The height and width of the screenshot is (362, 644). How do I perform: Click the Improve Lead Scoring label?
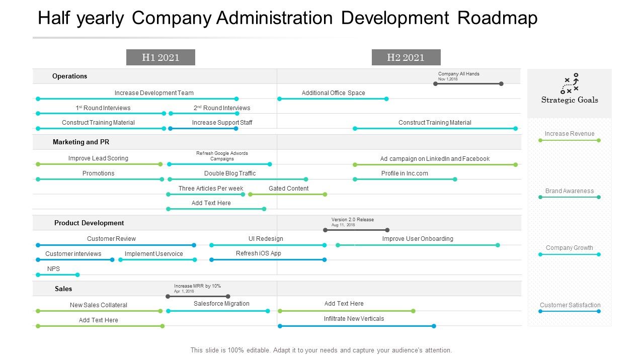98,158
